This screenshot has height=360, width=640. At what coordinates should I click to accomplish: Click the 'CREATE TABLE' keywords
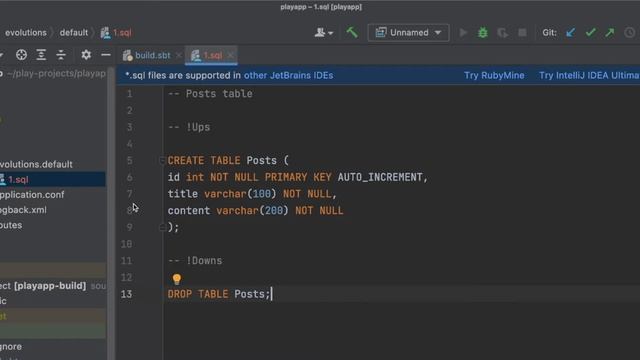click(x=204, y=160)
